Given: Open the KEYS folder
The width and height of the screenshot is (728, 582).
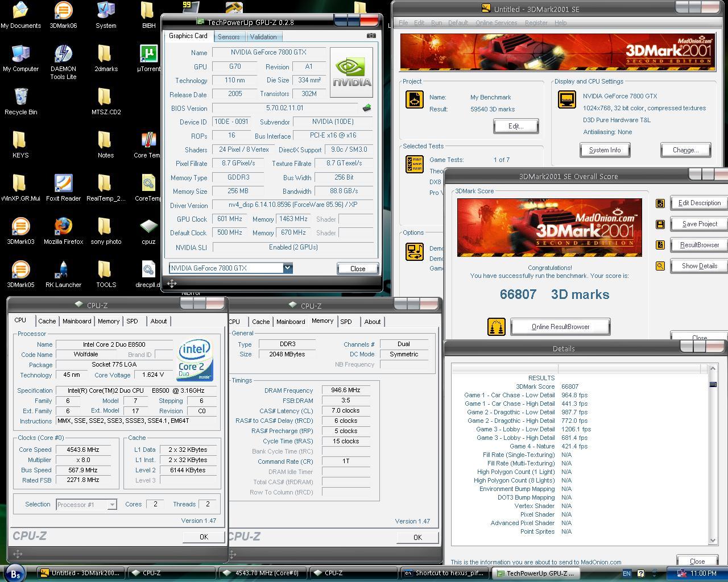Looking at the screenshot, I should click(x=20, y=145).
